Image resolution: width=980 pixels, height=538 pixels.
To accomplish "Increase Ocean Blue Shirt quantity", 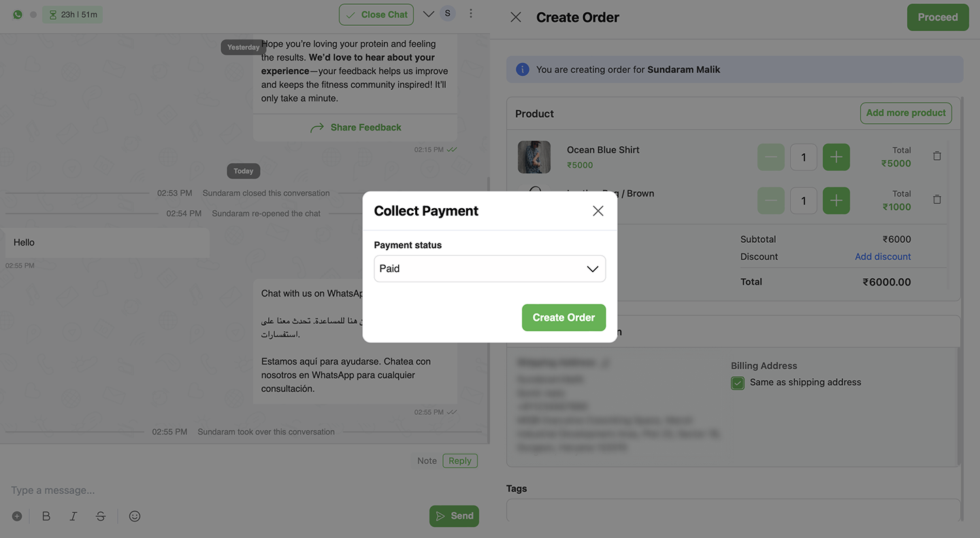I will [836, 157].
